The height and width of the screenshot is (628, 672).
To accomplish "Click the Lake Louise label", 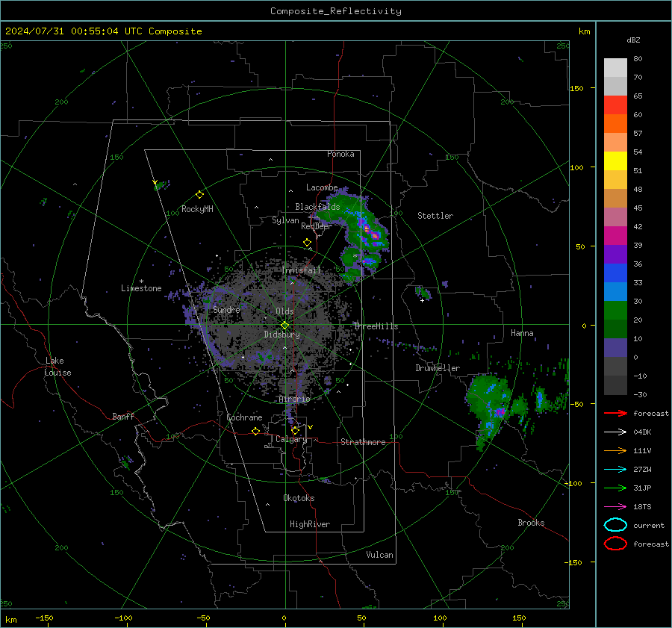I will pyautogui.click(x=57, y=367).
